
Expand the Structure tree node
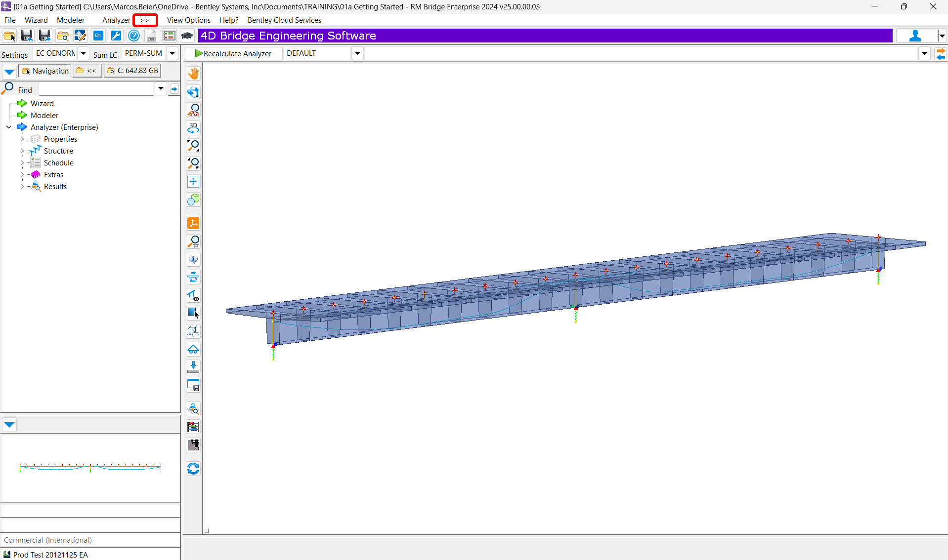tap(22, 151)
